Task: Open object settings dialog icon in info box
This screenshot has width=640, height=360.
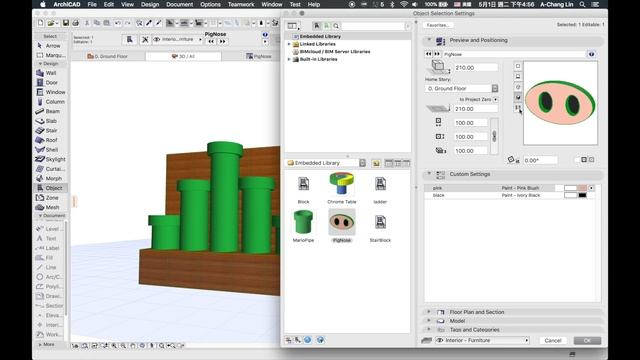Action: 129,40
